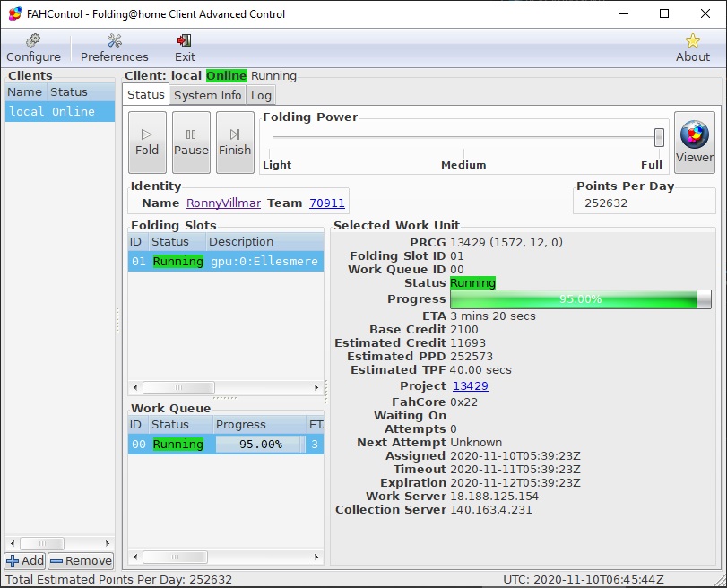Launch the protein Viewer
Image resolution: width=727 pixels, height=588 pixels.
694,143
